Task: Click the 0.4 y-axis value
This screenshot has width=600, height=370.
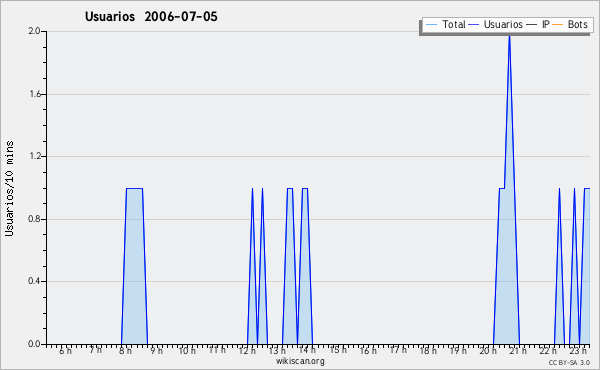Action: tap(34, 281)
